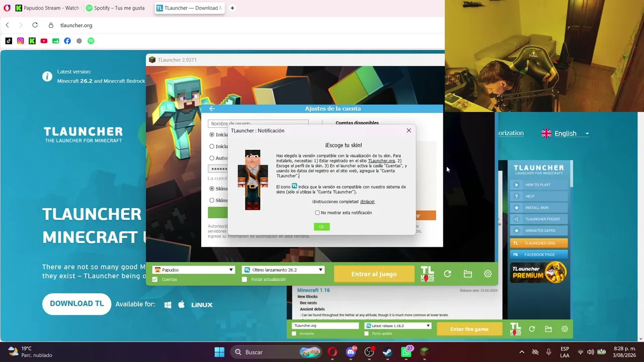Open Steam from the taskbar
Screen dimensions: 644x362
coord(387,352)
